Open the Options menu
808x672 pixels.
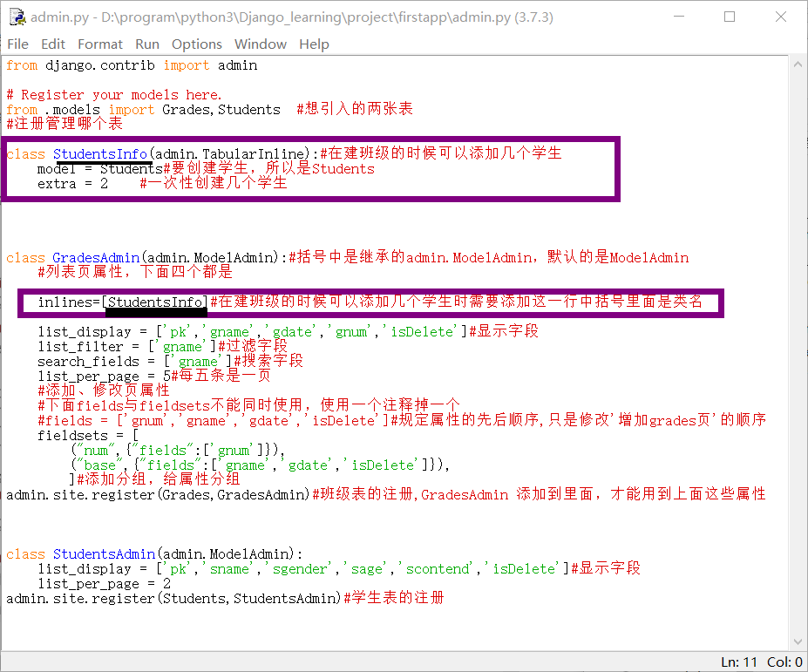pyautogui.click(x=197, y=44)
